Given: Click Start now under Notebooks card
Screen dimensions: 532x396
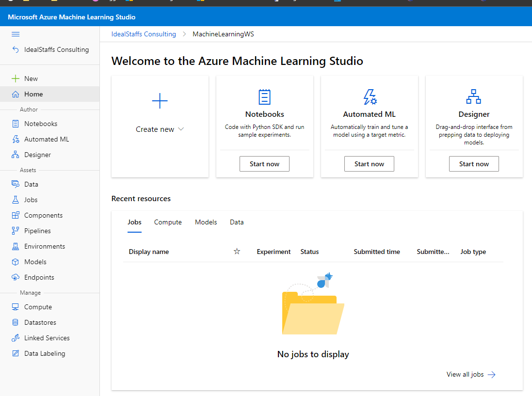Looking at the screenshot, I should click(x=264, y=164).
